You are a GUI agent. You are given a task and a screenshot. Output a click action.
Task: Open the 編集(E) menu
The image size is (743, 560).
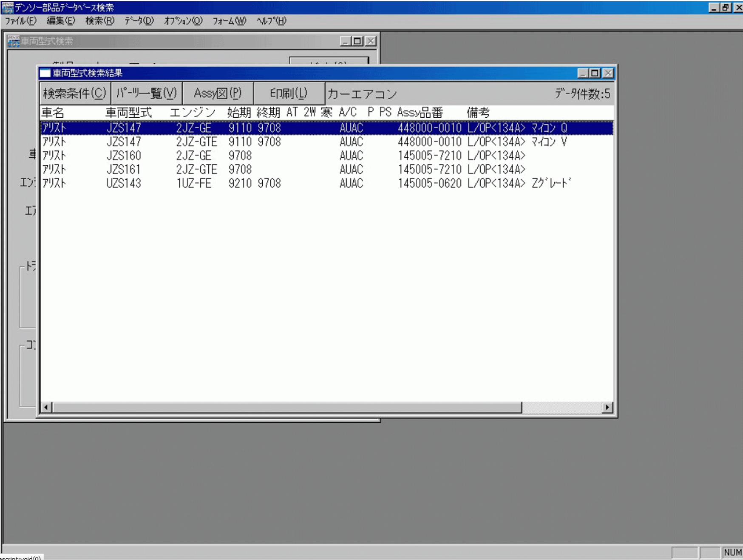click(60, 21)
